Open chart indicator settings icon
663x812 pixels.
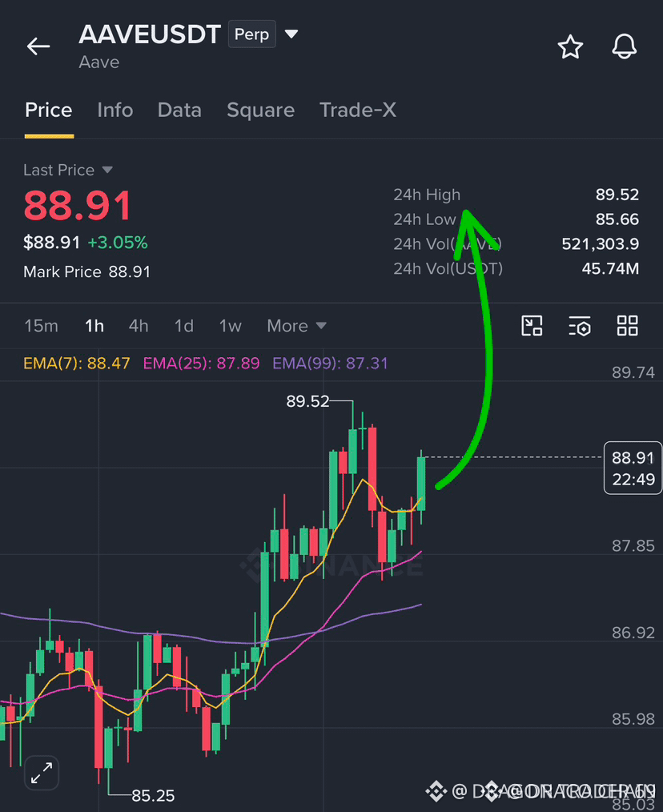[x=579, y=326]
